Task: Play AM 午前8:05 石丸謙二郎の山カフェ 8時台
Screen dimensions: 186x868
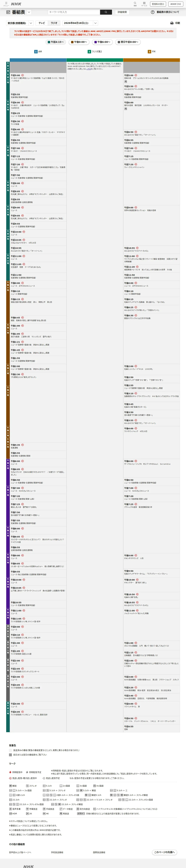Action: 23,191
